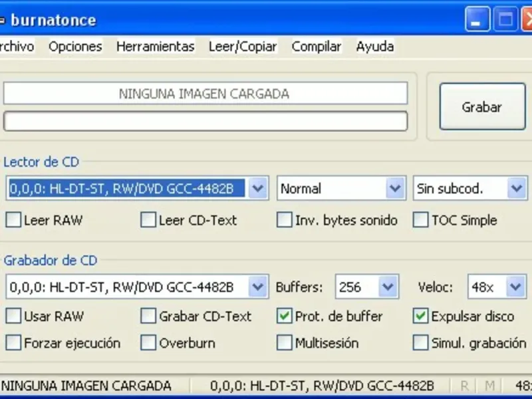The width and height of the screenshot is (532, 399).
Task: Click the R indicator in status bar
Action: coord(464,386)
